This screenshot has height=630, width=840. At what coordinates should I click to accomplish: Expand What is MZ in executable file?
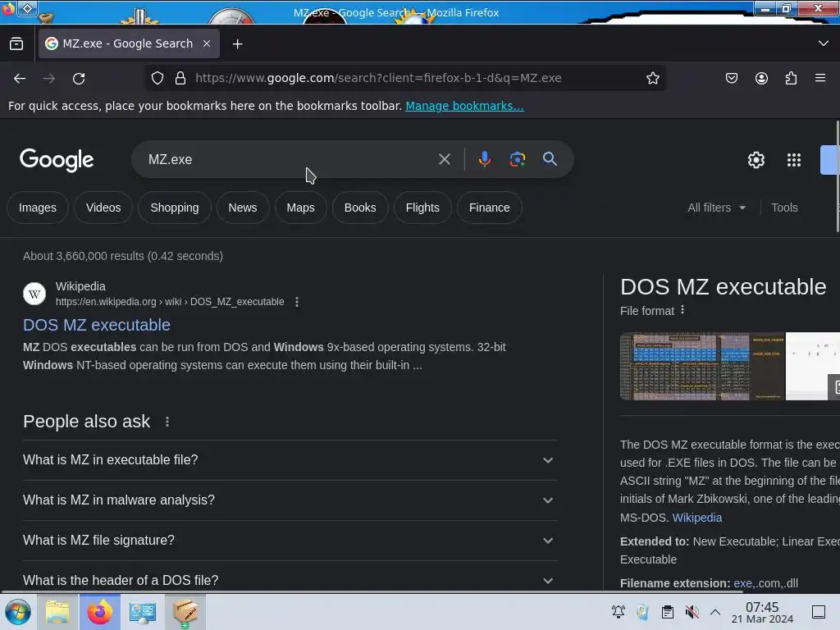tap(290, 460)
